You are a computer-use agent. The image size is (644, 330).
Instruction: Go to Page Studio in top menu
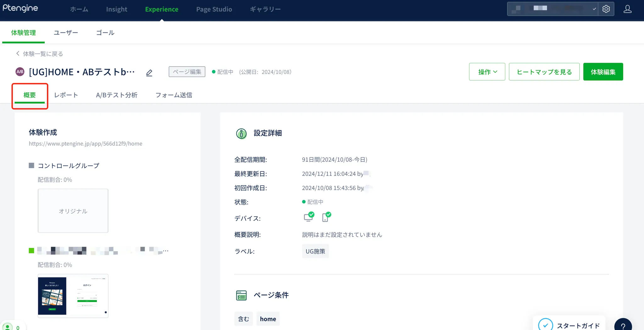(214, 9)
